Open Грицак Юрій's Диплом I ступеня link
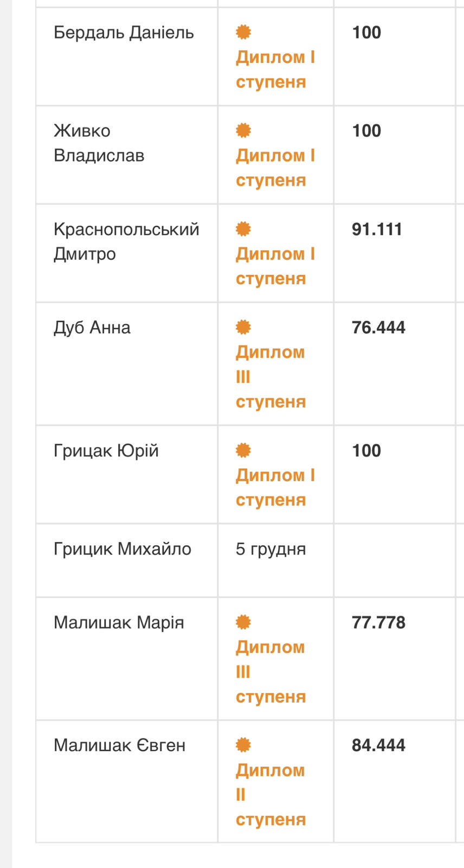Screen dimensions: 464x868 point(274,487)
